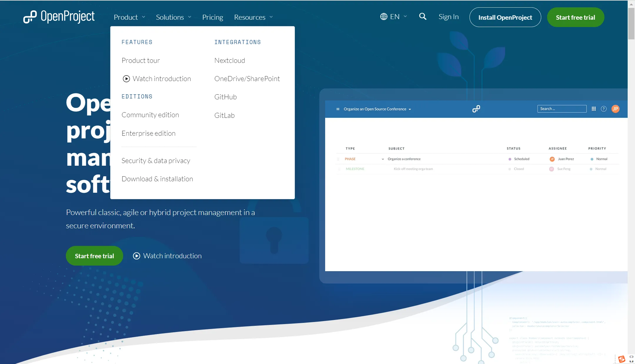Screen dimensions: 635x364
Task: Open the GitHub integration
Action: pos(225,97)
